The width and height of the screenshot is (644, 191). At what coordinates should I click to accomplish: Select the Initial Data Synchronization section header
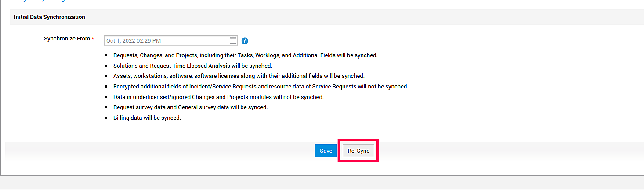tap(50, 17)
